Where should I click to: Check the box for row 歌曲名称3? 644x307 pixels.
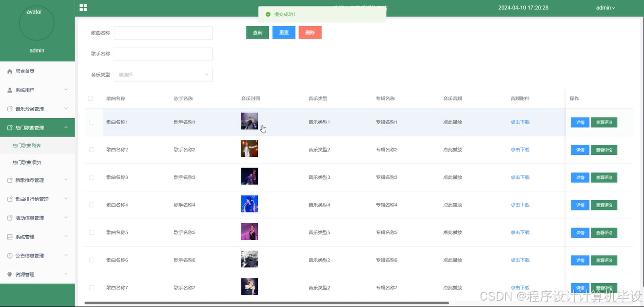(x=92, y=177)
